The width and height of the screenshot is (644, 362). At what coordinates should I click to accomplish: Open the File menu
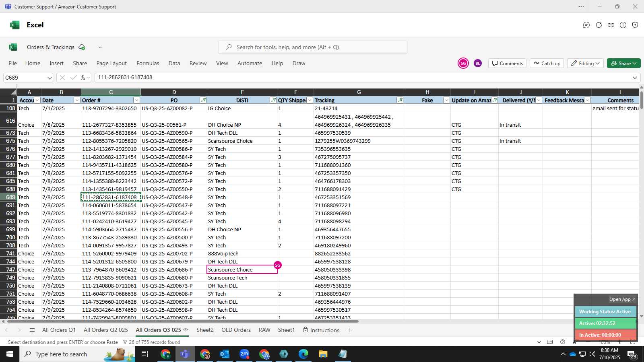[x=13, y=63]
